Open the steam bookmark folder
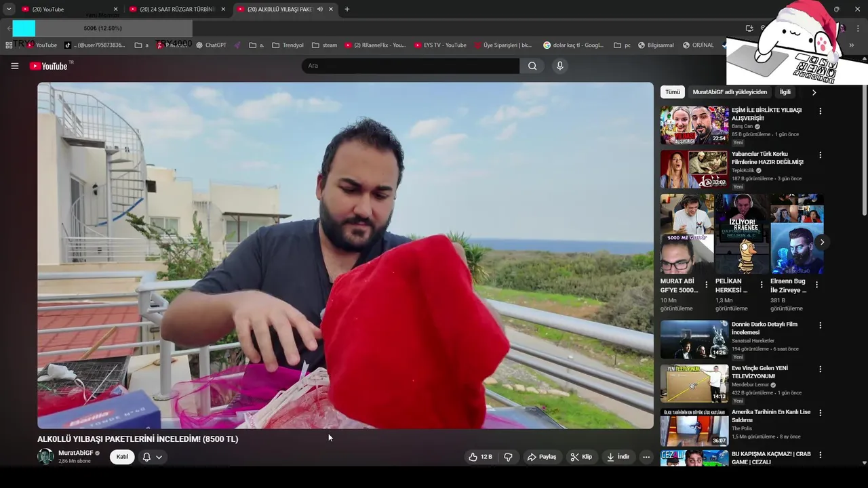Viewport: 868px width, 488px height. pos(324,45)
